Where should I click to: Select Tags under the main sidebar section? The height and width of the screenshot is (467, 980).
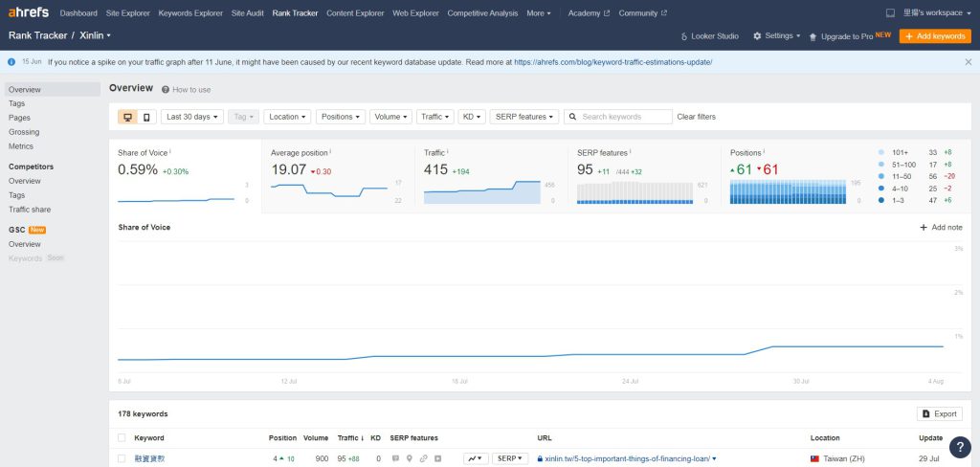click(x=17, y=103)
